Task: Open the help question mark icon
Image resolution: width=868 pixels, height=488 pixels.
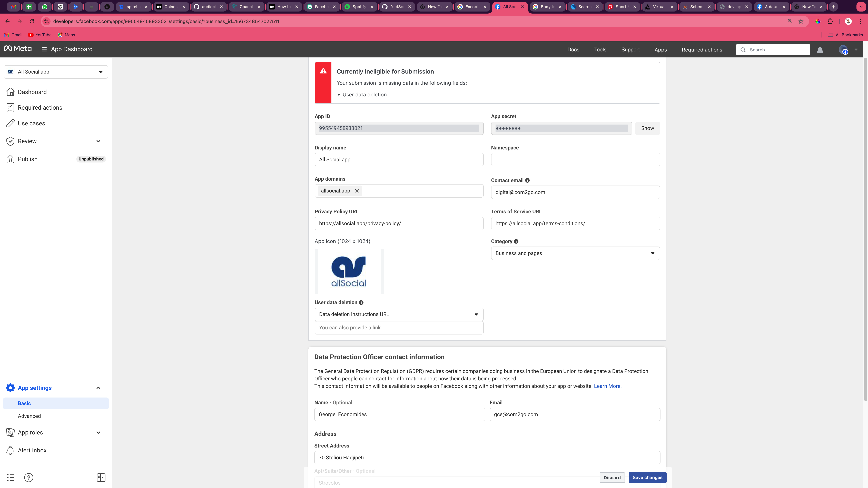Action: pyautogui.click(x=29, y=477)
